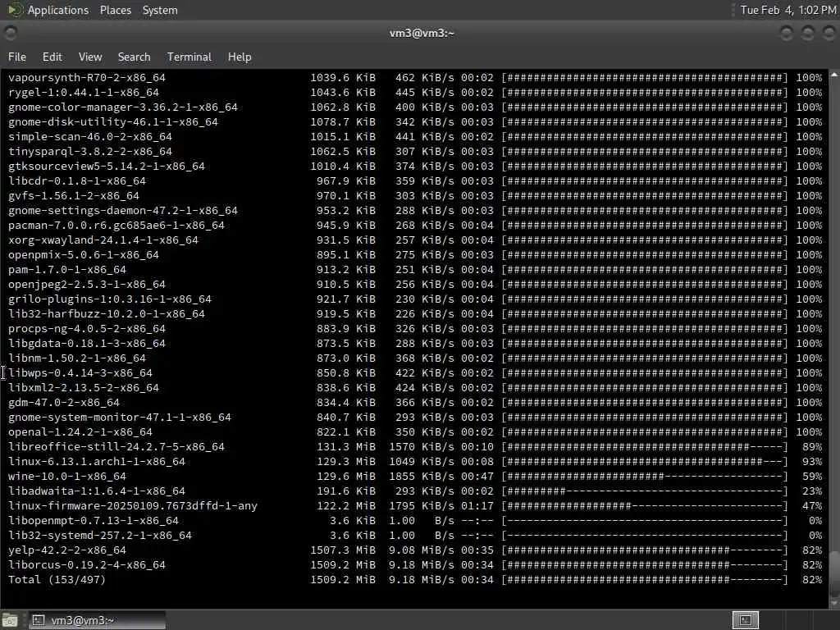Screen dimensions: 840x630
Task: Open the terminal View menu
Action: click(90, 57)
